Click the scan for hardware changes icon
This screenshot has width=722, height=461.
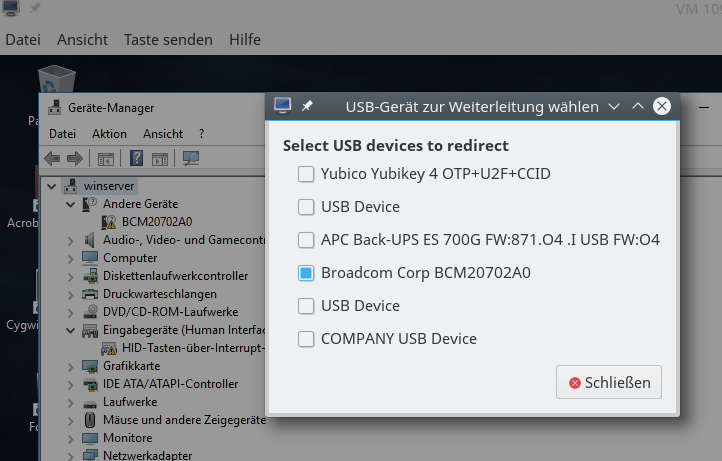point(191,158)
